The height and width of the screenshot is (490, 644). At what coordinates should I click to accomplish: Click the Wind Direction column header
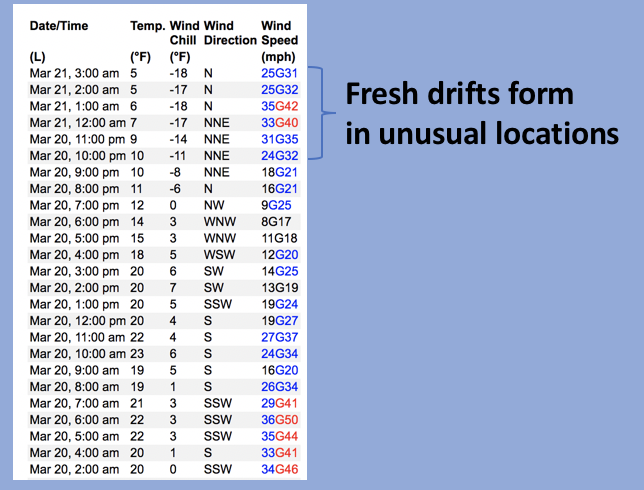pos(230,32)
